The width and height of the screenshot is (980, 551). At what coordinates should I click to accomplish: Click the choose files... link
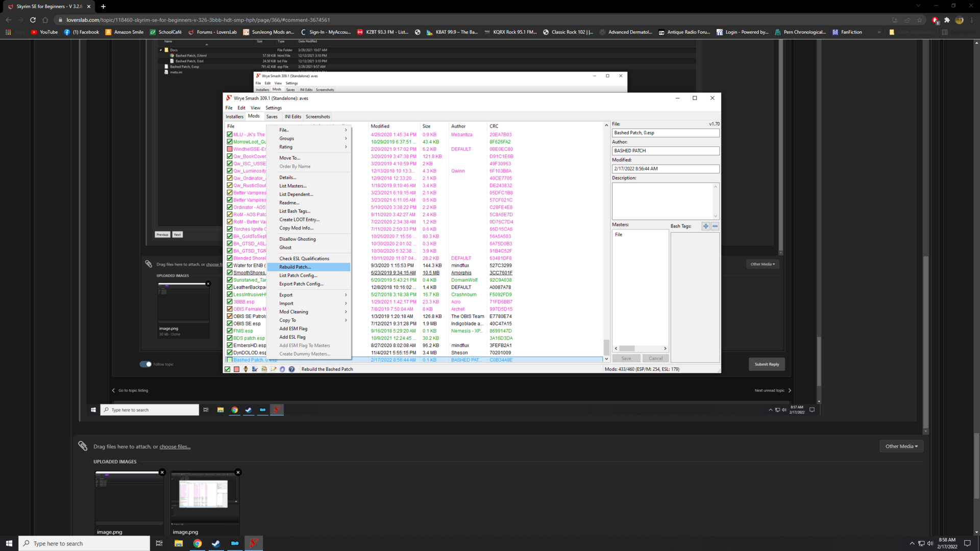tap(175, 446)
